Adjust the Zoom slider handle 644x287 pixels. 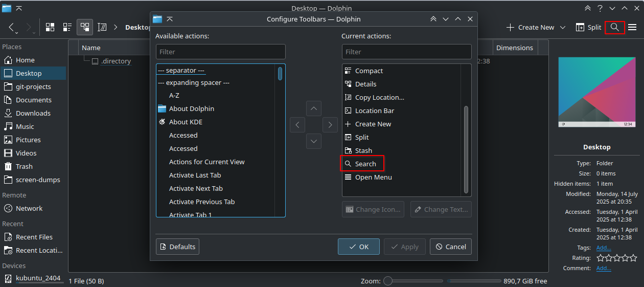[388, 281]
